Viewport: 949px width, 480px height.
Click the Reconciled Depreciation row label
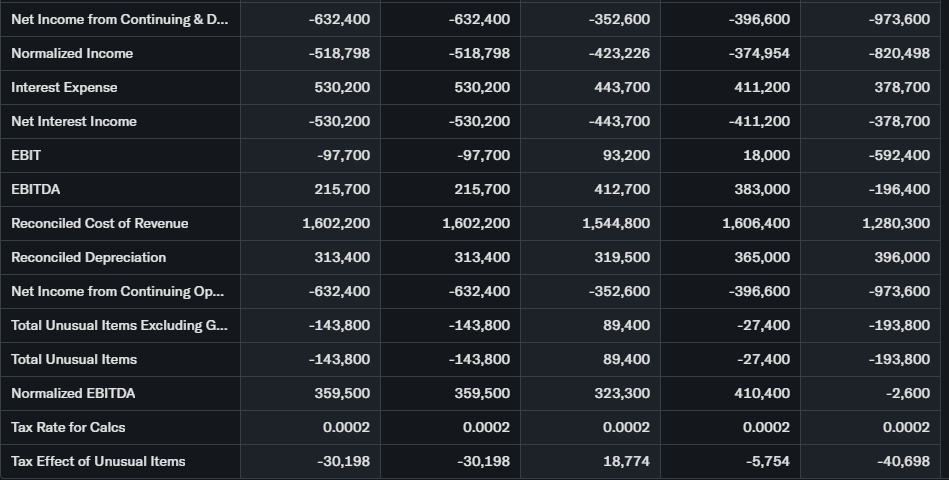point(88,257)
